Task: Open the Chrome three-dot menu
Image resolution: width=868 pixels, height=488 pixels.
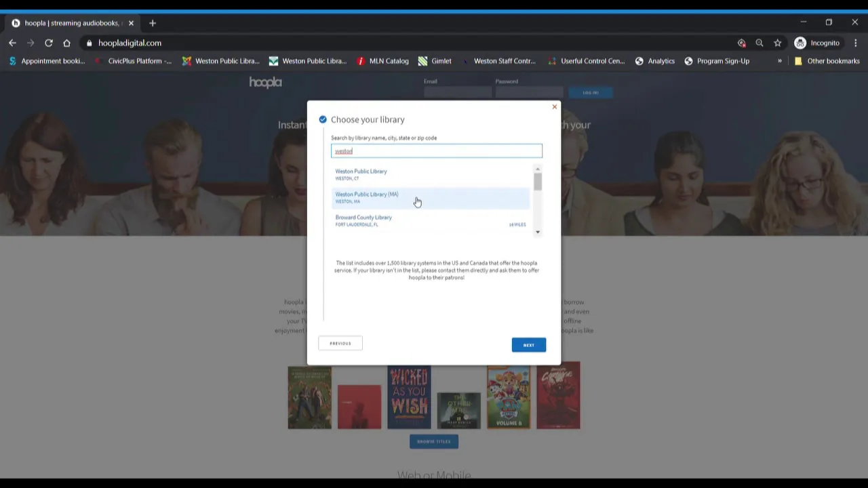Action: tap(856, 43)
